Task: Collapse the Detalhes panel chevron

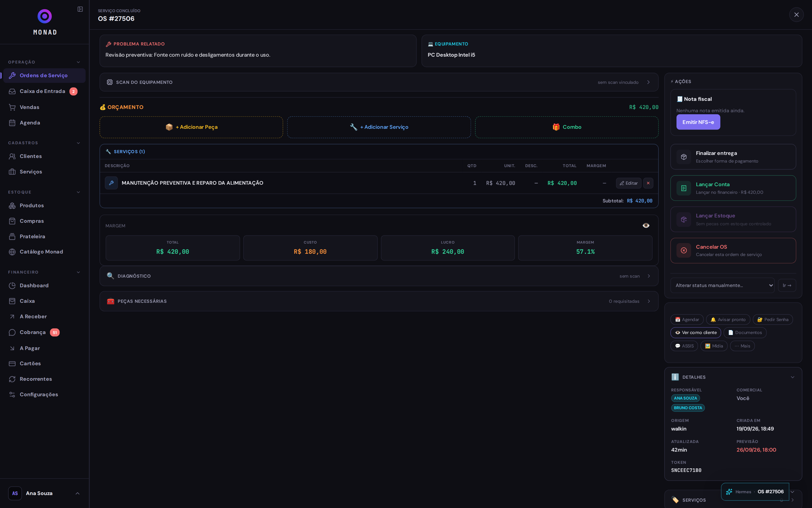Action: (792, 377)
